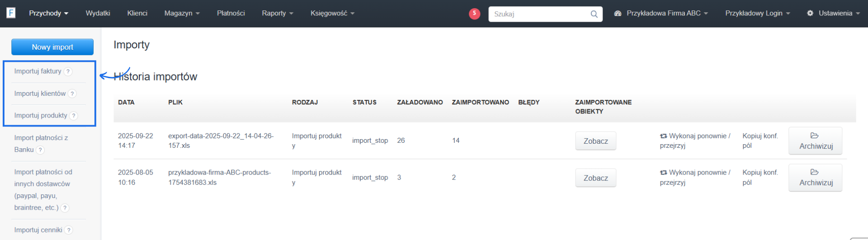Click the help icon after braintree, etc.
This screenshot has height=240, width=868.
click(x=65, y=208)
